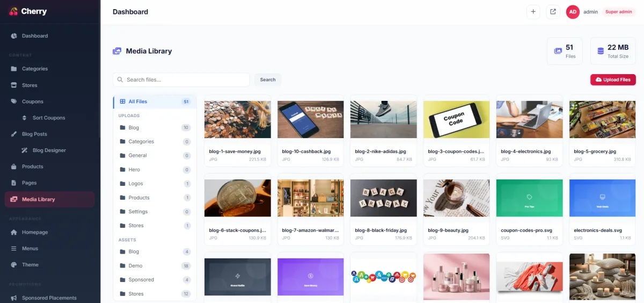Open the blog-9-beauty.jpg thumbnail
Image resolution: width=644 pixels, height=303 pixels.
457,198
